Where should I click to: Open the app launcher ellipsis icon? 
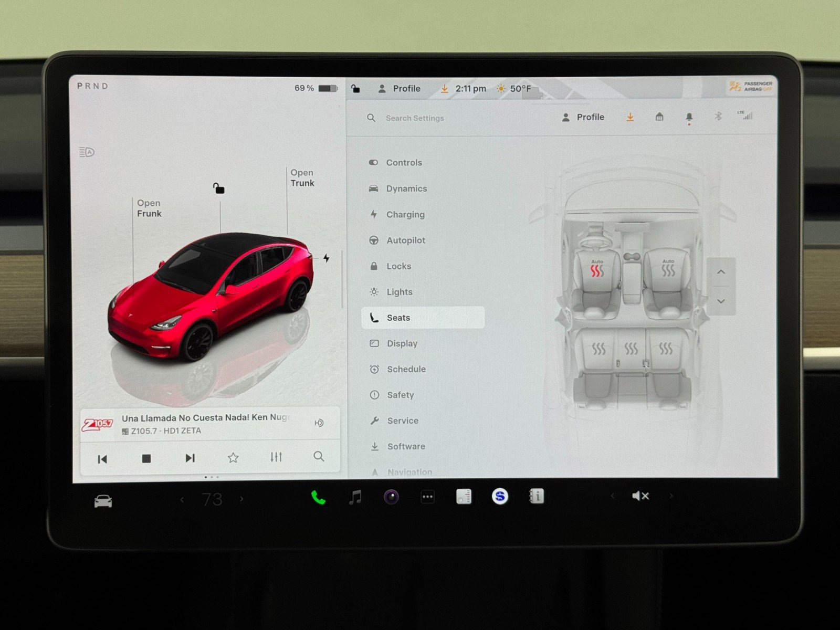[x=427, y=497]
